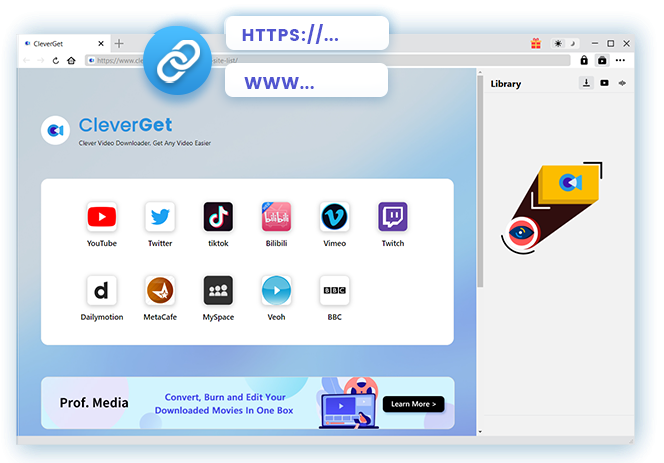This screenshot has height=463, width=664.
Task: Open the MySpace site icon
Action: 218,291
